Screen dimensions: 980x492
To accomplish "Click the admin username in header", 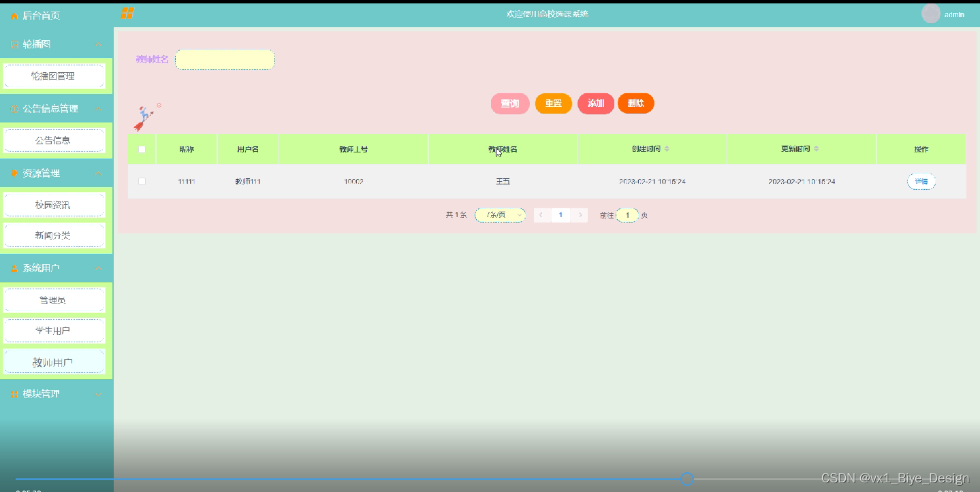I will click(954, 14).
